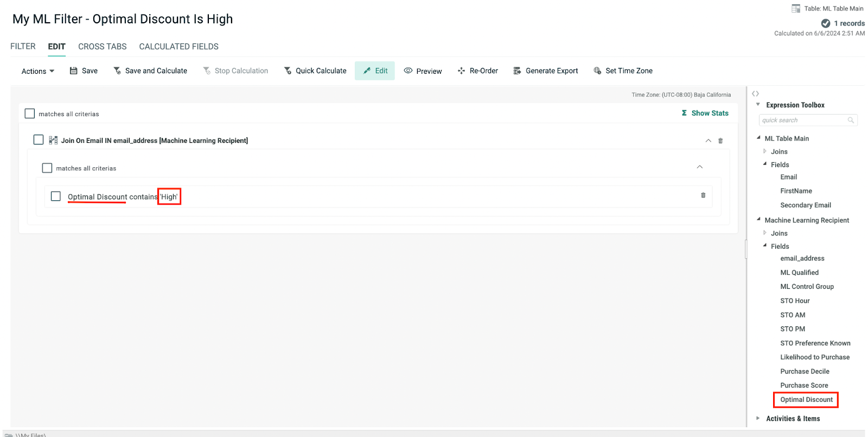
Task: Expand the Activities & Items section
Action: pyautogui.click(x=758, y=418)
